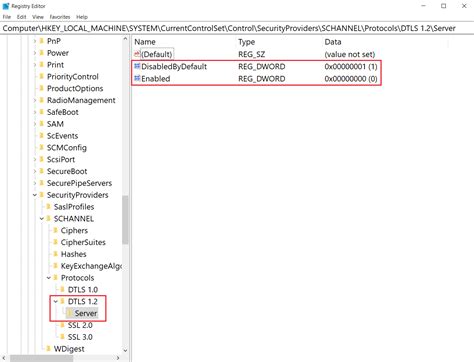Select the ScEvents folder icon
The image size is (474, 362).
click(42, 136)
